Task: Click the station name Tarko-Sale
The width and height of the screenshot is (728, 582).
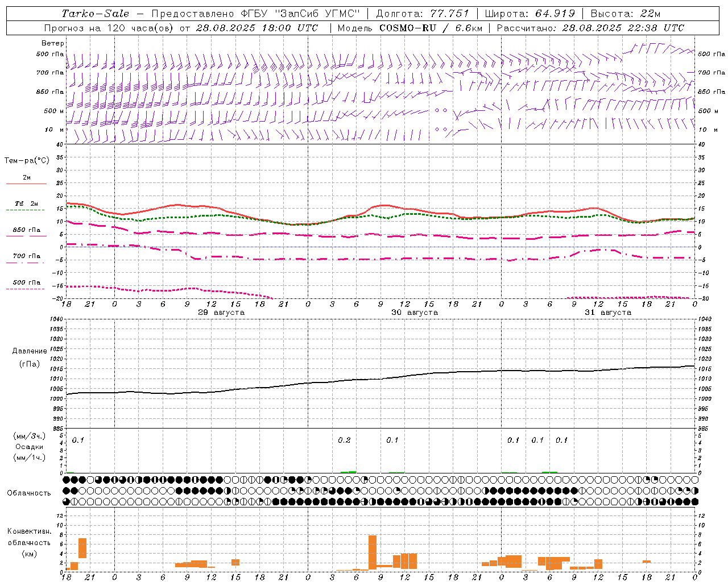Action: [x=96, y=14]
